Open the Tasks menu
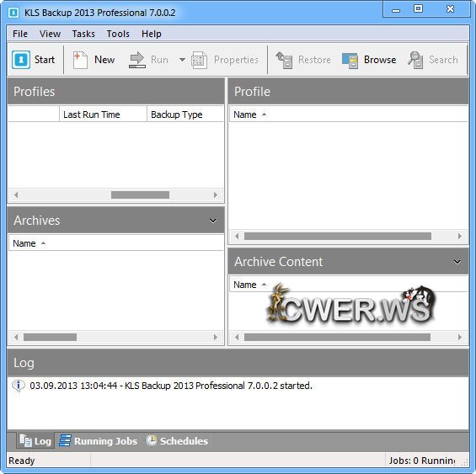This screenshot has width=476, height=474. click(x=83, y=34)
